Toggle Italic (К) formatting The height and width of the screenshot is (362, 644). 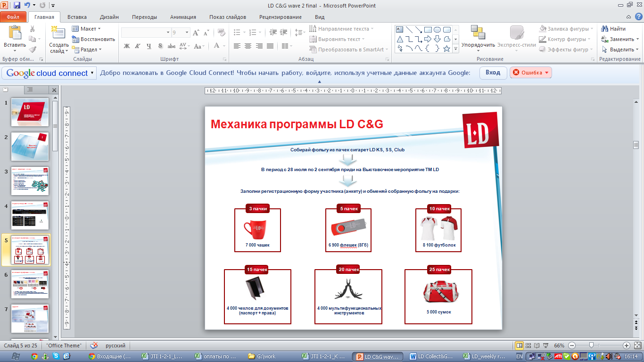[138, 46]
